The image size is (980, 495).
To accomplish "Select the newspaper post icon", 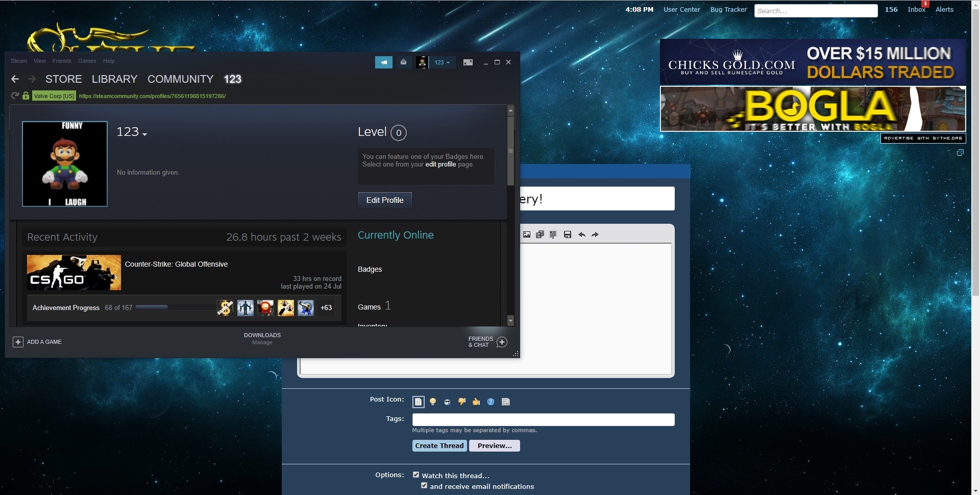I will click(506, 402).
